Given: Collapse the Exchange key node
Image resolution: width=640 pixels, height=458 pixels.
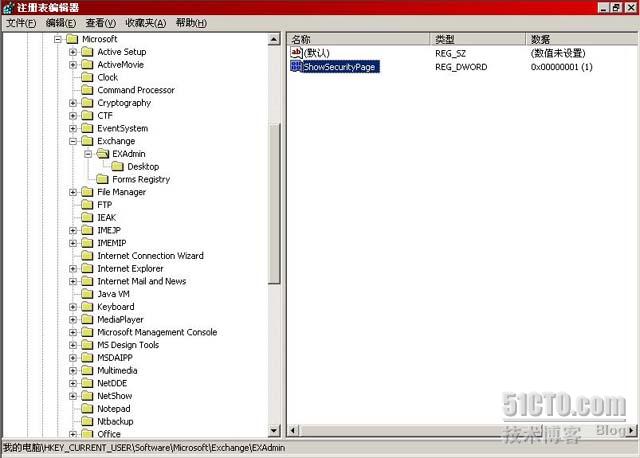Looking at the screenshot, I should pos(73,141).
